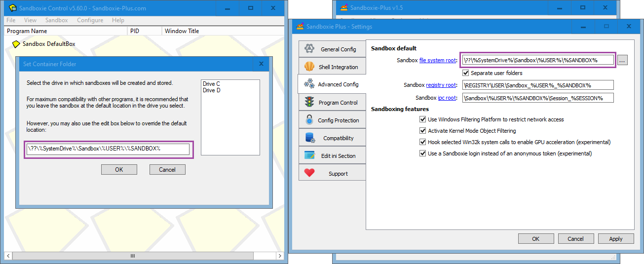The width and height of the screenshot is (644, 264).
Task: Disable Activate Kernel Mode Object Filtering
Action: pyautogui.click(x=422, y=131)
